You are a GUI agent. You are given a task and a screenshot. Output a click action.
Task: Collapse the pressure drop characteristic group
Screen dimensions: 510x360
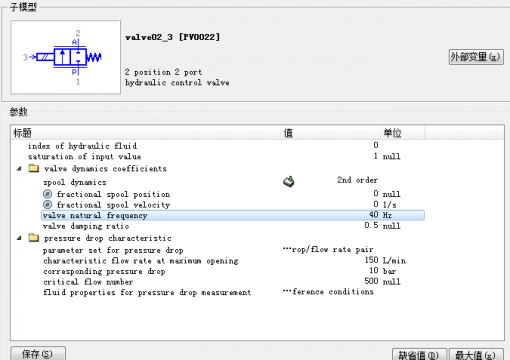[x=19, y=238]
